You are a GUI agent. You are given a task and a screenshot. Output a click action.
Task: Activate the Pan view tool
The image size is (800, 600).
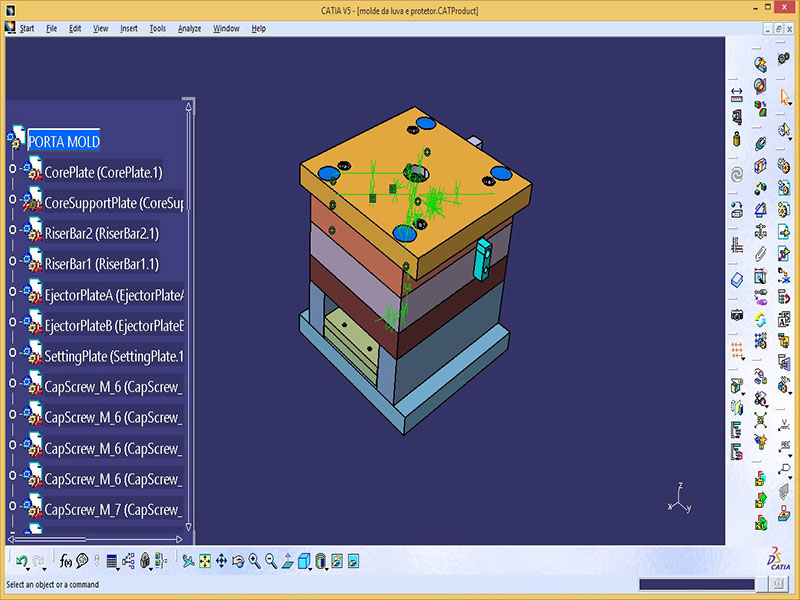[221, 561]
